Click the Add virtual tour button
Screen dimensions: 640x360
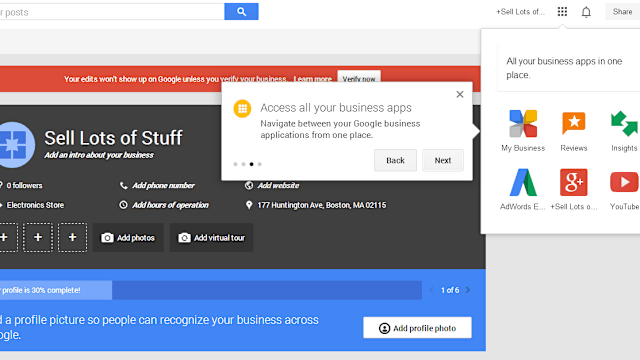(211, 238)
